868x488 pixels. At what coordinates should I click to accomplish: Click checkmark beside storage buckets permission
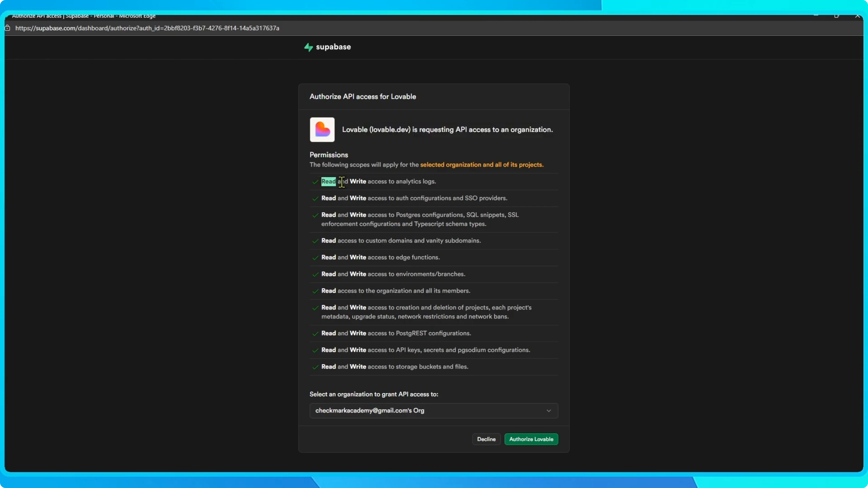pyautogui.click(x=315, y=367)
